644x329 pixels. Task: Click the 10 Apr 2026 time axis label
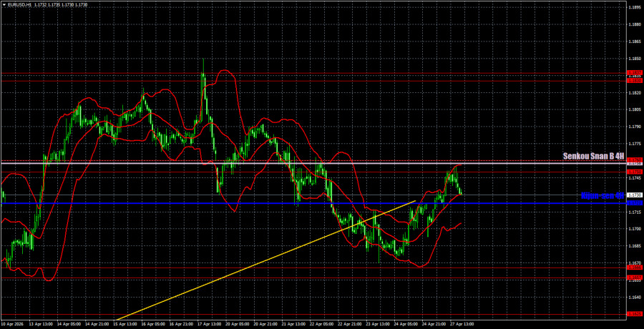point(11,324)
